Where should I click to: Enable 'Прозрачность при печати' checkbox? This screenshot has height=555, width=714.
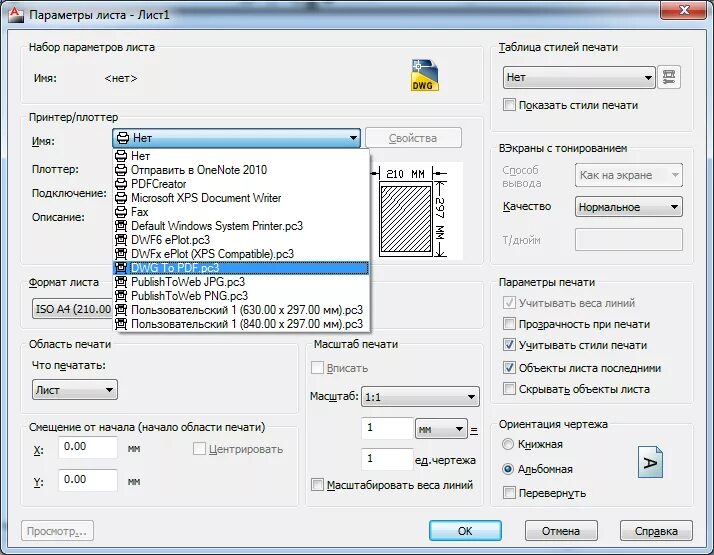point(510,324)
